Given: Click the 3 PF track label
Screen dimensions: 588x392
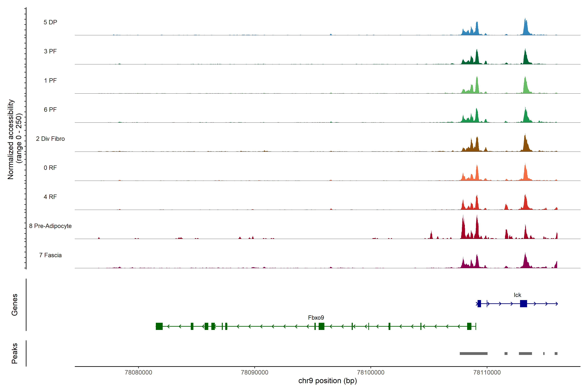Looking at the screenshot, I should point(50,51).
